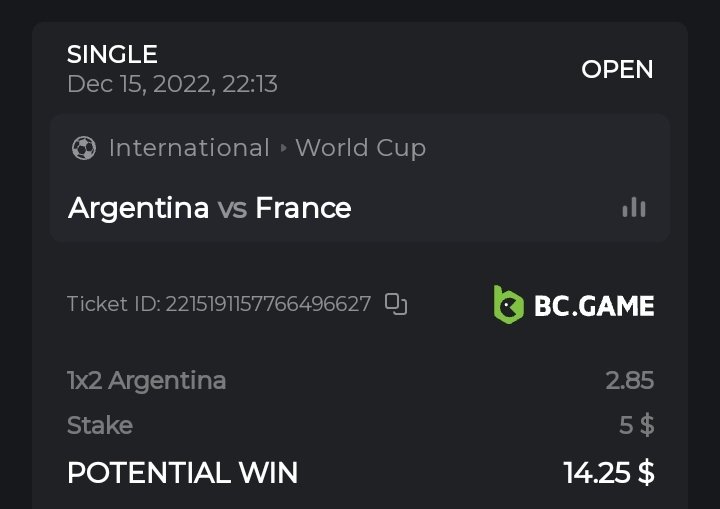Screen dimensions: 720x509
Task: Click the SINGLE bet type heading
Action: click(x=112, y=54)
